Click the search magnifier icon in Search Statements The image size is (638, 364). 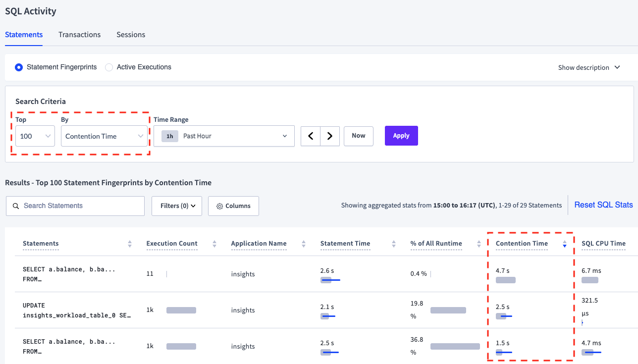click(16, 206)
